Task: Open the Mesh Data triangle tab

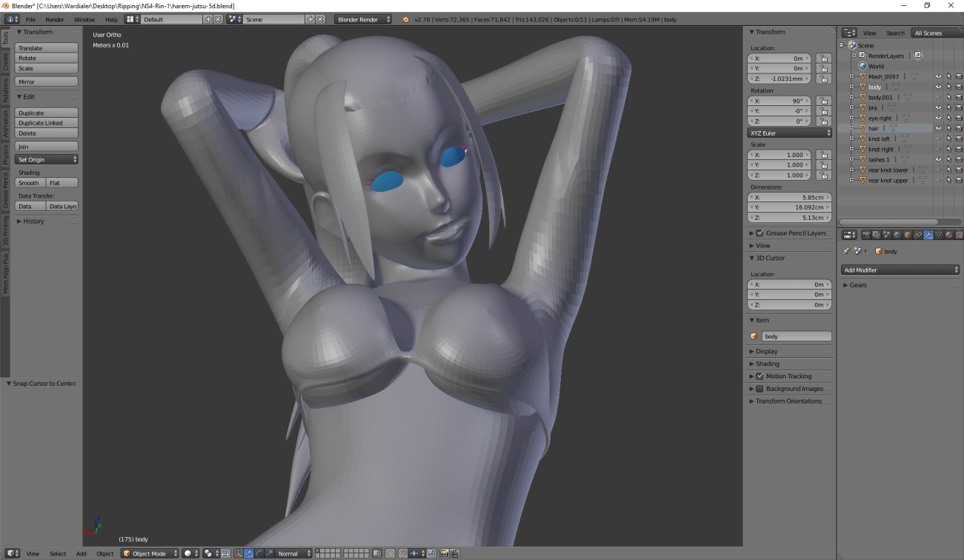Action: click(939, 235)
